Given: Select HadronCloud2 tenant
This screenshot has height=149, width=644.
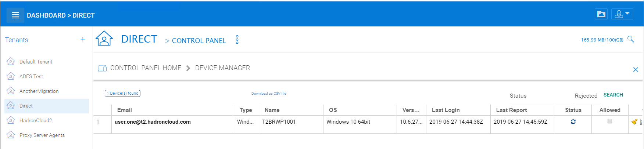Looking at the screenshot, I should click(x=47, y=120).
